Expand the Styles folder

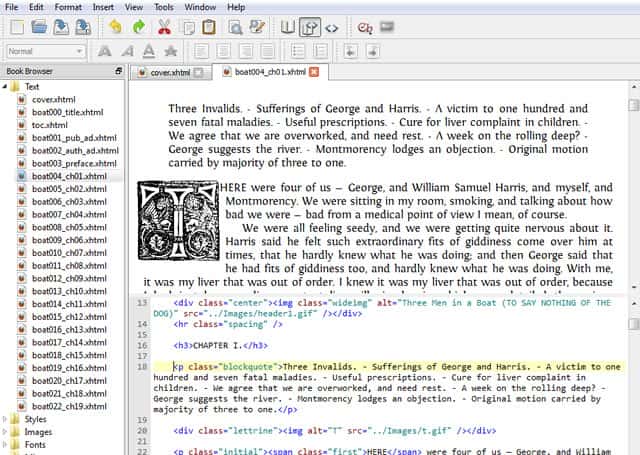click(5, 419)
